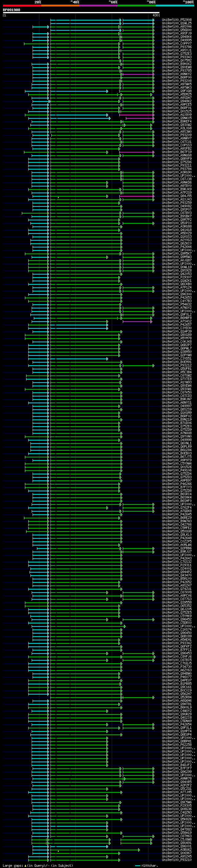The width and height of the screenshot is (197, 868).
Task: Click the magenta alignment bar of A9NKY2
Action: point(138,74)
